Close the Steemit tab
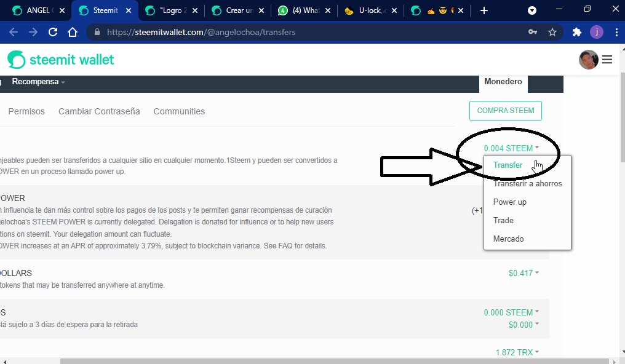The height and width of the screenshot is (364, 625). click(x=129, y=10)
